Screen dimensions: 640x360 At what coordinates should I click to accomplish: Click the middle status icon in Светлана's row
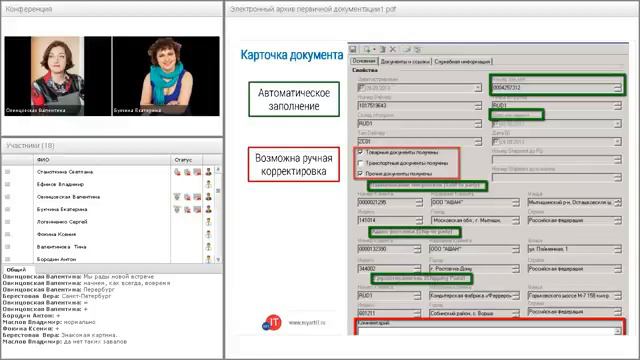pos(187,172)
